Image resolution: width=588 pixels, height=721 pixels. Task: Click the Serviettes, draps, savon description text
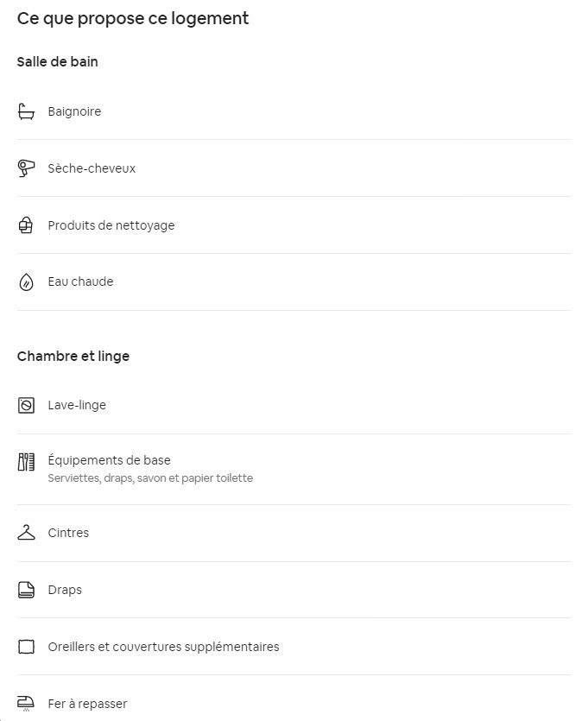(150, 478)
